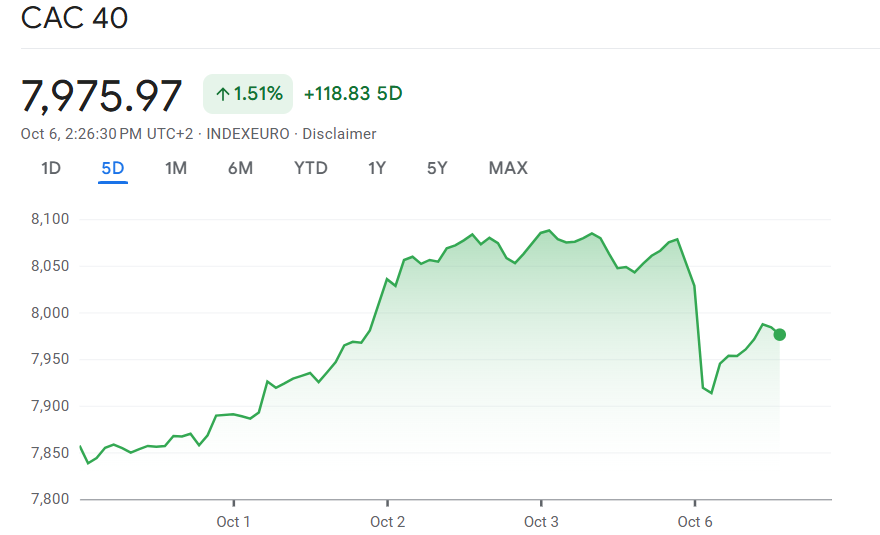Switch to the 1D time range tab
The width and height of the screenshot is (880, 535).
(x=51, y=168)
